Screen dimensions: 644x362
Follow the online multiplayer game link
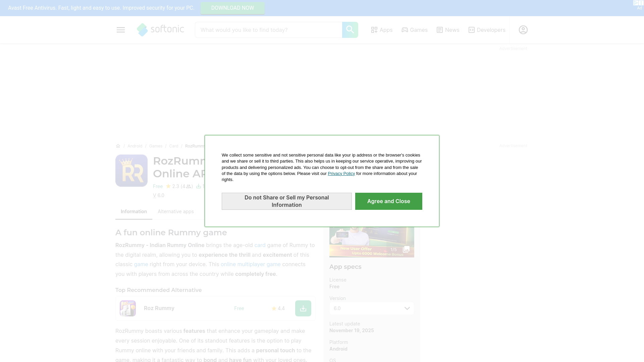pos(251,264)
